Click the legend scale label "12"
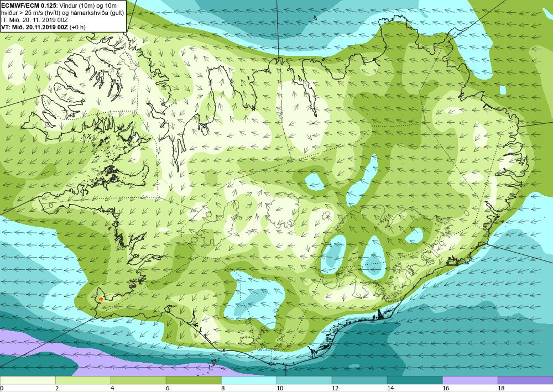 pos(335,389)
